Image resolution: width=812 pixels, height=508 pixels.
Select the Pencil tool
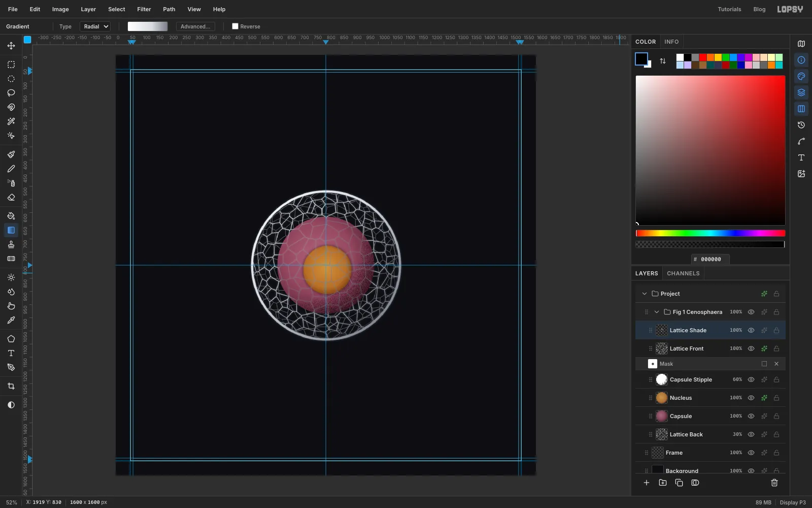point(11,169)
